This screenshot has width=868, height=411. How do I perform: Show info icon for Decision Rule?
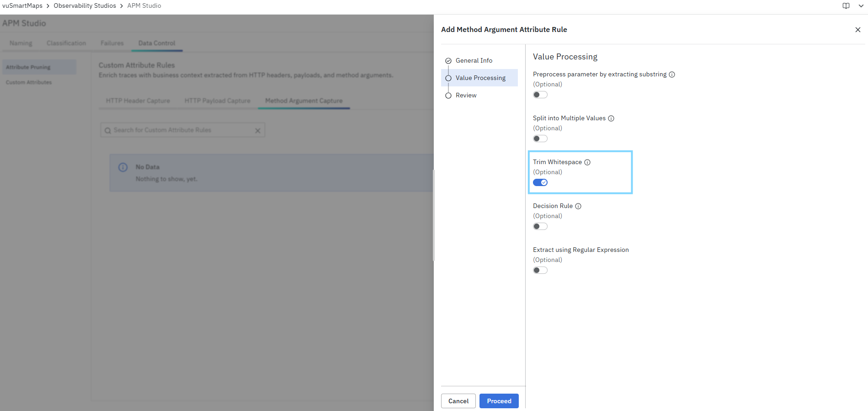pos(578,206)
